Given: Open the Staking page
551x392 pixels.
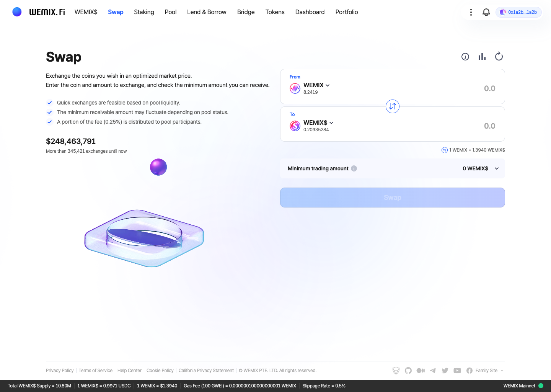Looking at the screenshot, I should (x=144, y=12).
